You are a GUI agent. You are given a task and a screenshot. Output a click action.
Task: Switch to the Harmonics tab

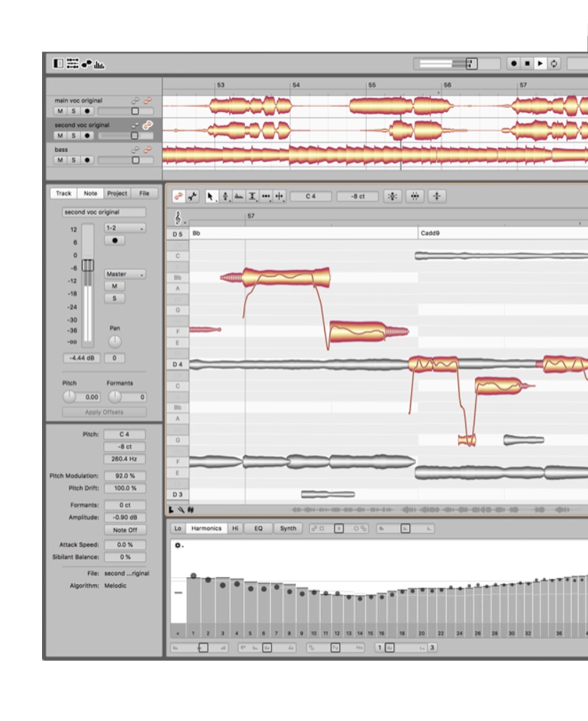(x=206, y=529)
